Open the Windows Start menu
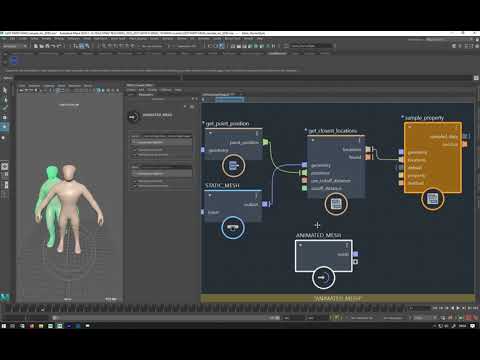Image resolution: width=480 pixels, height=360 pixels. click(4, 326)
